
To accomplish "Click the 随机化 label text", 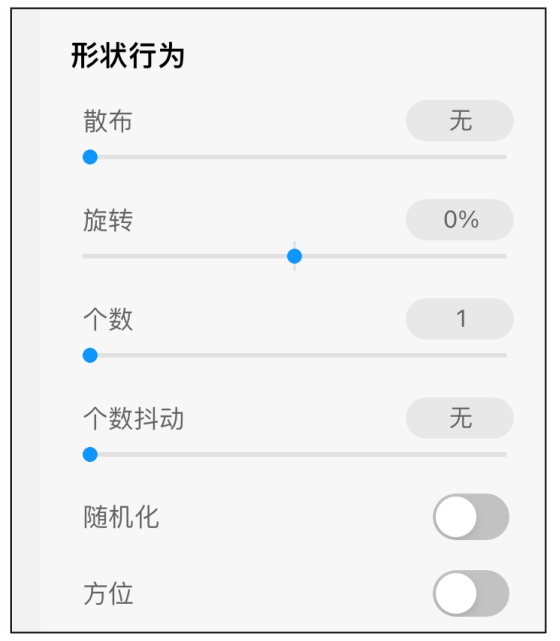I will coord(121,517).
